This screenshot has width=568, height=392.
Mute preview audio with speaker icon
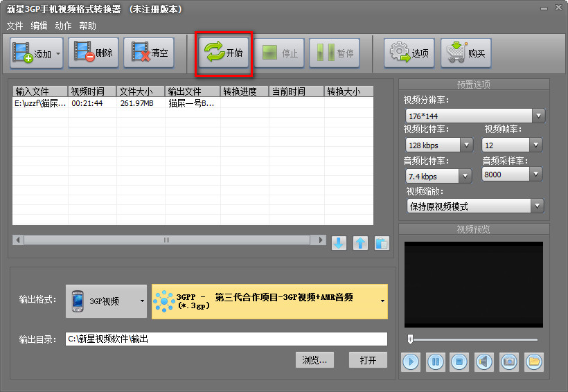click(484, 361)
